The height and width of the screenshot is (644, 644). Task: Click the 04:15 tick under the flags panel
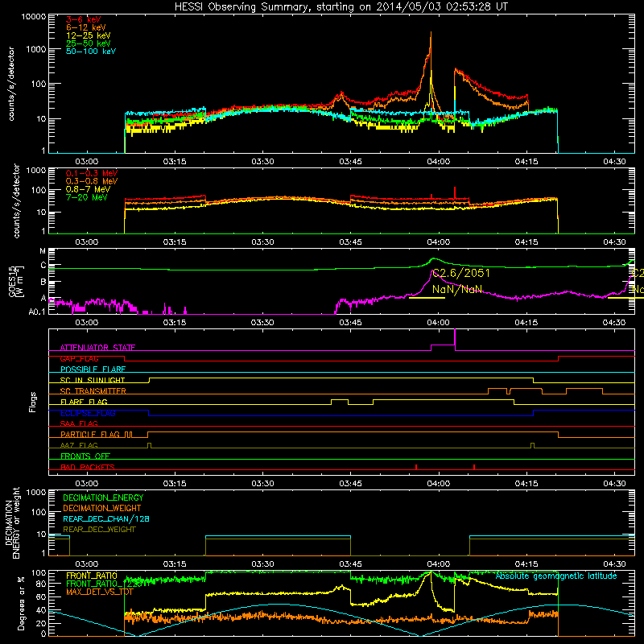pos(526,484)
